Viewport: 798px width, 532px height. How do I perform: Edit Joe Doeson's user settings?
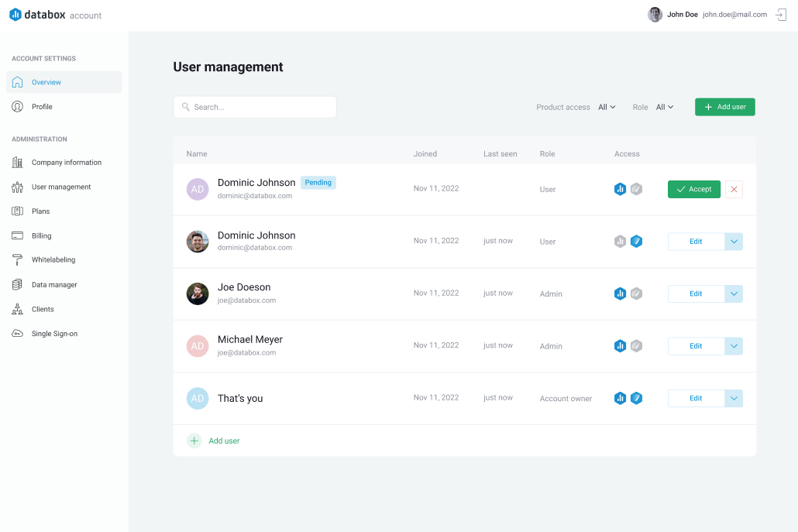(696, 293)
